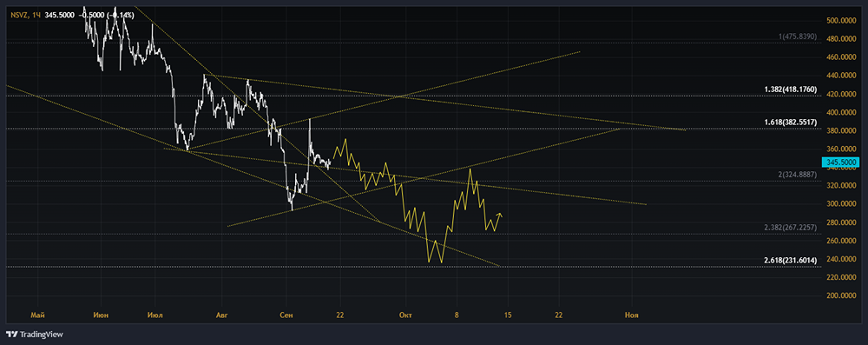
Task: Click the Окт date label
Action: [x=405, y=315]
